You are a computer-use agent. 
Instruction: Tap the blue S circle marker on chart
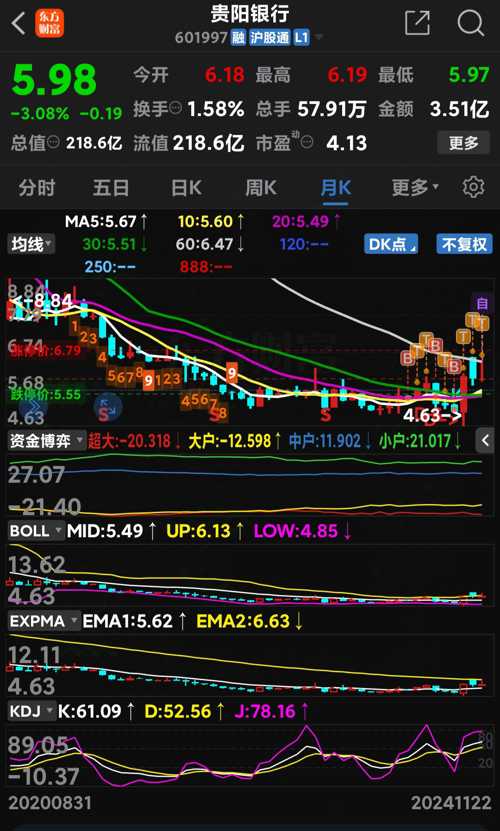[108, 408]
